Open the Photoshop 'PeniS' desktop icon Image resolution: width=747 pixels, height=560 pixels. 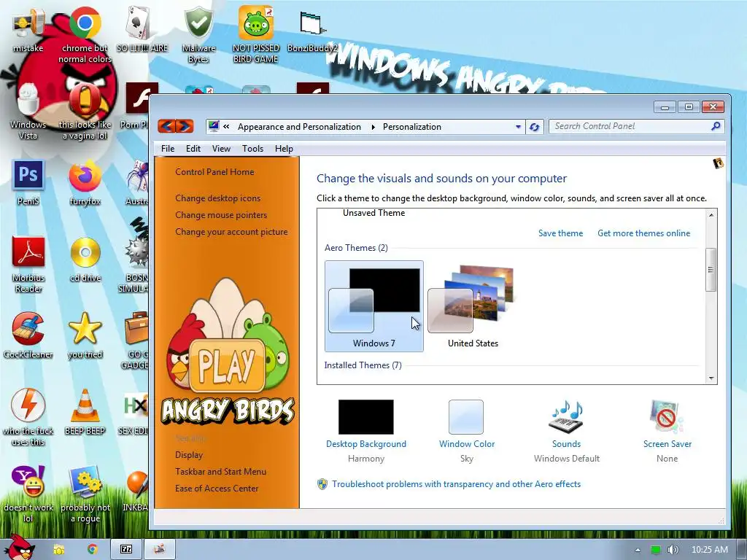click(x=28, y=175)
